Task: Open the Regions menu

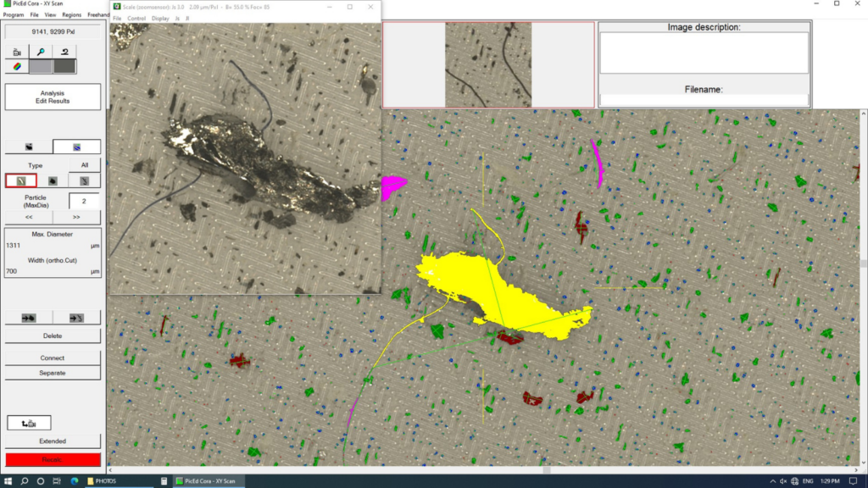Action: click(x=71, y=15)
